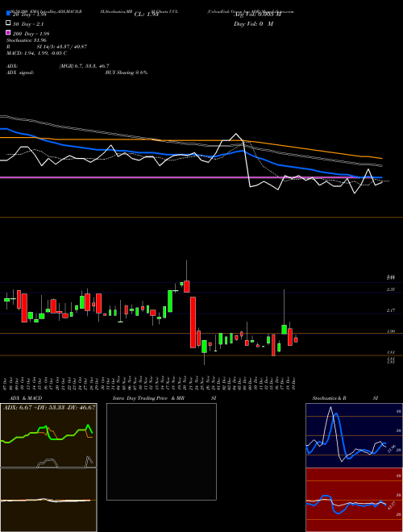
Task: Click the 1.99 price axis label
Action: click(x=391, y=331)
